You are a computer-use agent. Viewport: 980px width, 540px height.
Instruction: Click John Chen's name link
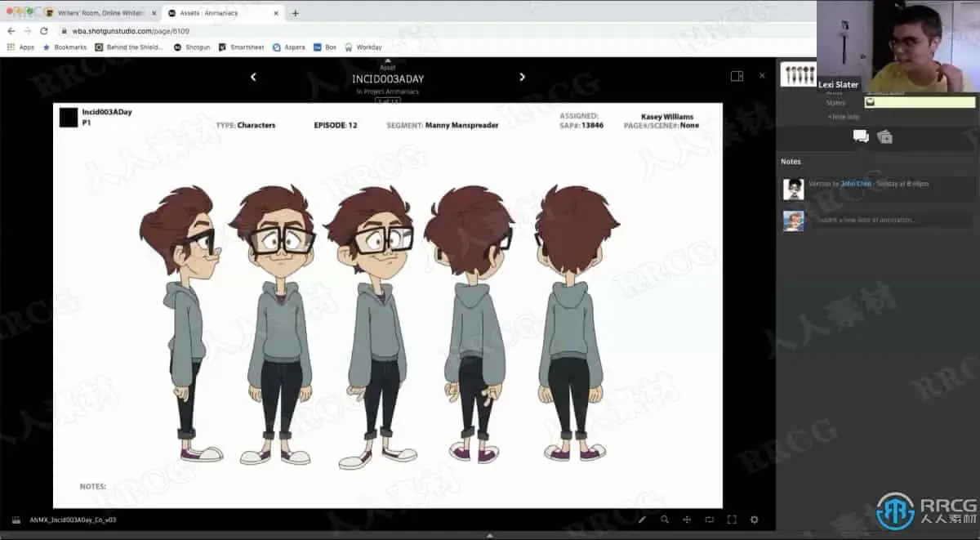857,184
